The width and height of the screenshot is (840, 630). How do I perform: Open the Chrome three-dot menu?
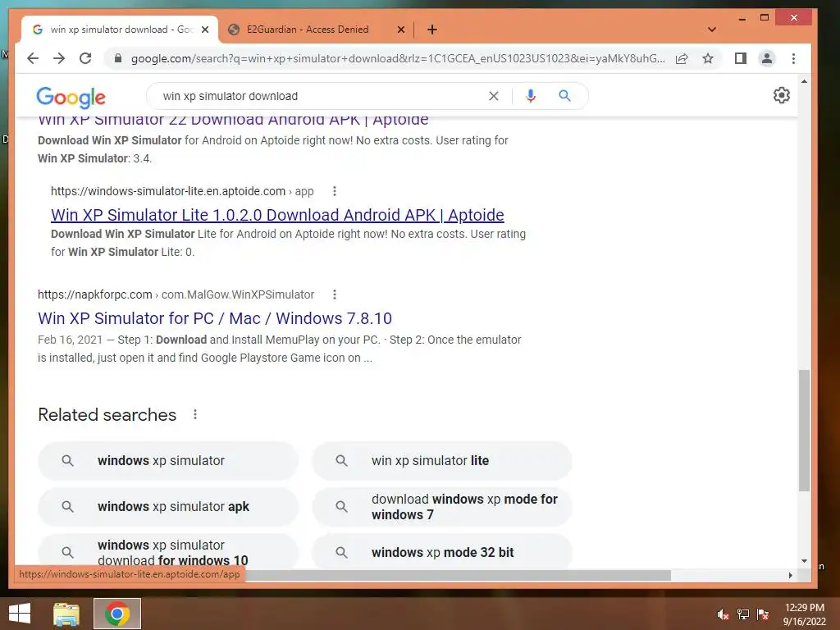[793, 58]
